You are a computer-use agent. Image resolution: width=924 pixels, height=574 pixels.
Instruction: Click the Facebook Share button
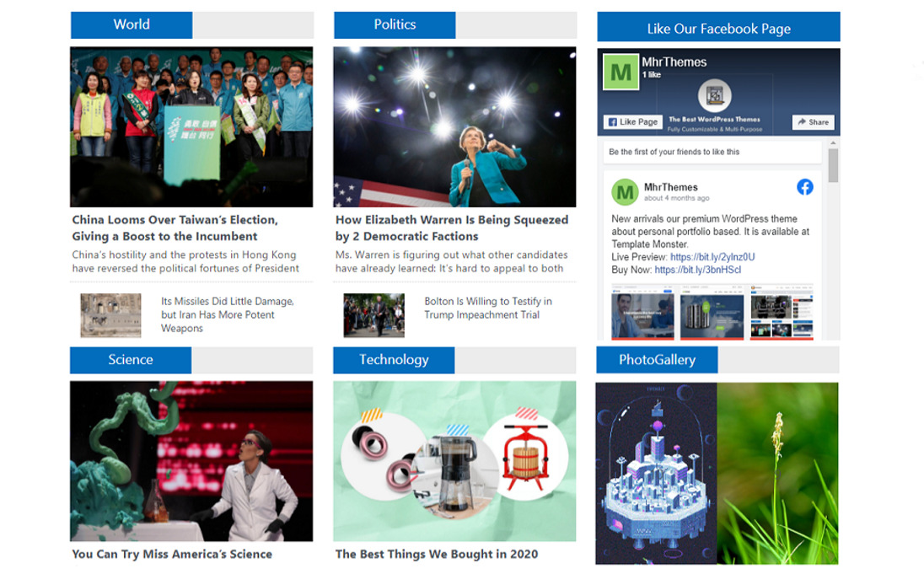coord(814,122)
